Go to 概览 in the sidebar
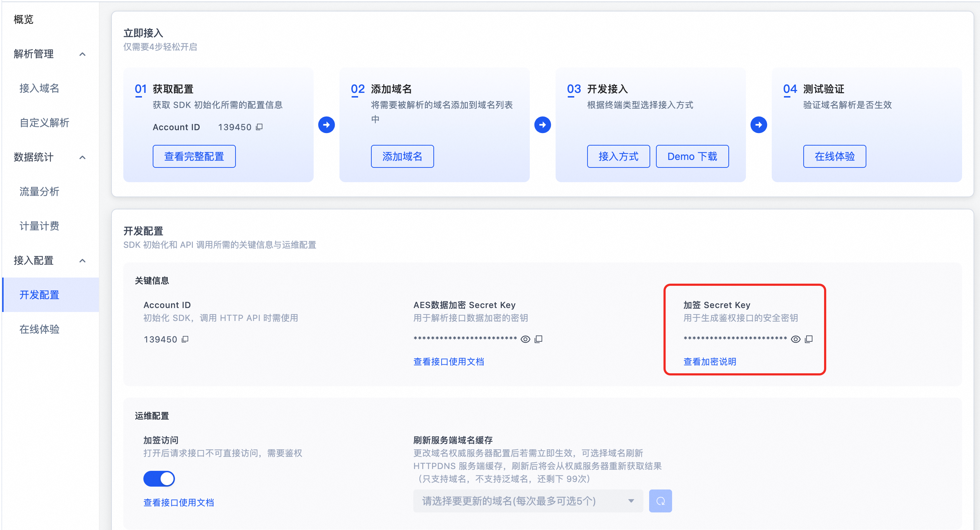The image size is (980, 530). pyautogui.click(x=24, y=19)
